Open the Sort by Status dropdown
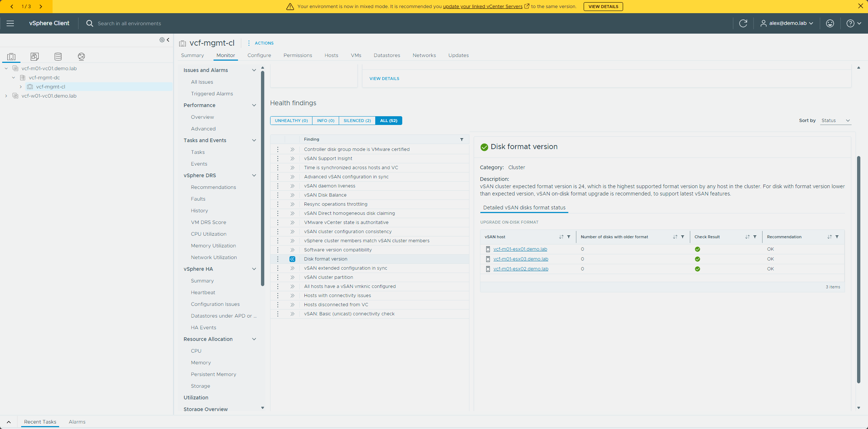This screenshot has width=868, height=429. 836,121
